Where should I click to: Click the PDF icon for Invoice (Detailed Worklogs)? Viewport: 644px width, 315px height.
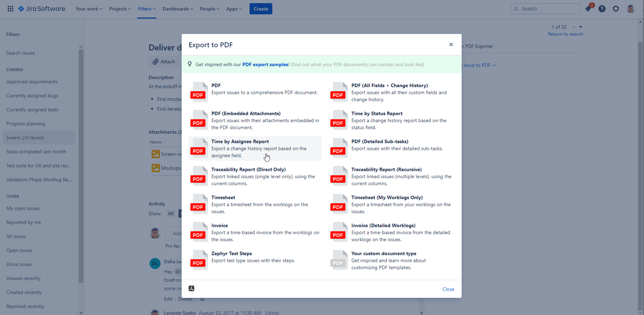(339, 232)
